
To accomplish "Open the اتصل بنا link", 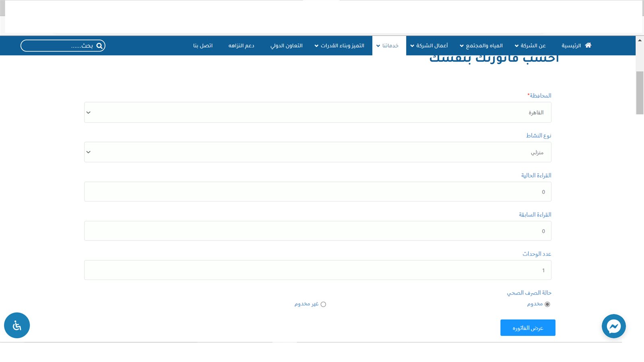I will pyautogui.click(x=203, y=46).
